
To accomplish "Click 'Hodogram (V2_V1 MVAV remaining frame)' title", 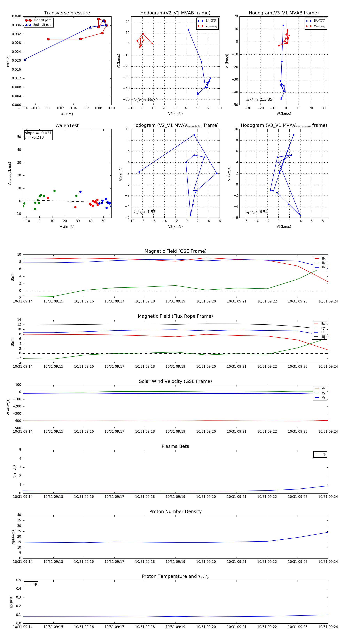I will (x=175, y=125).
